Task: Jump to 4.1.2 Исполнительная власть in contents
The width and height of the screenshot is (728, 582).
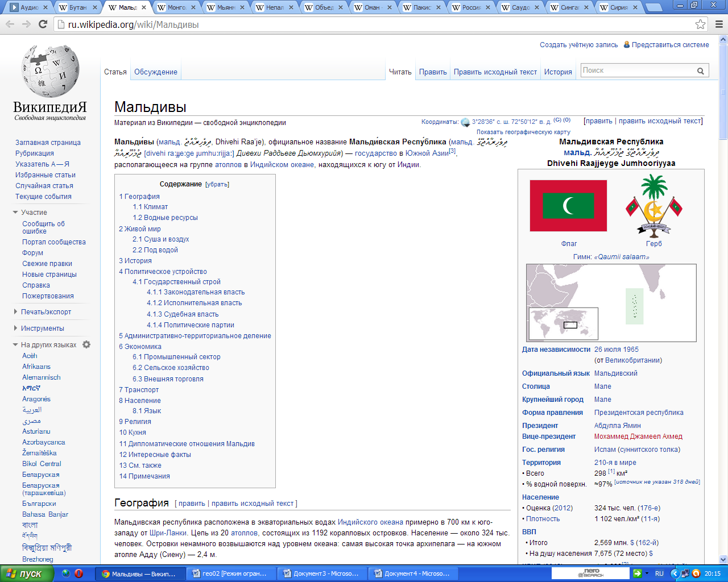Action: pos(195,303)
